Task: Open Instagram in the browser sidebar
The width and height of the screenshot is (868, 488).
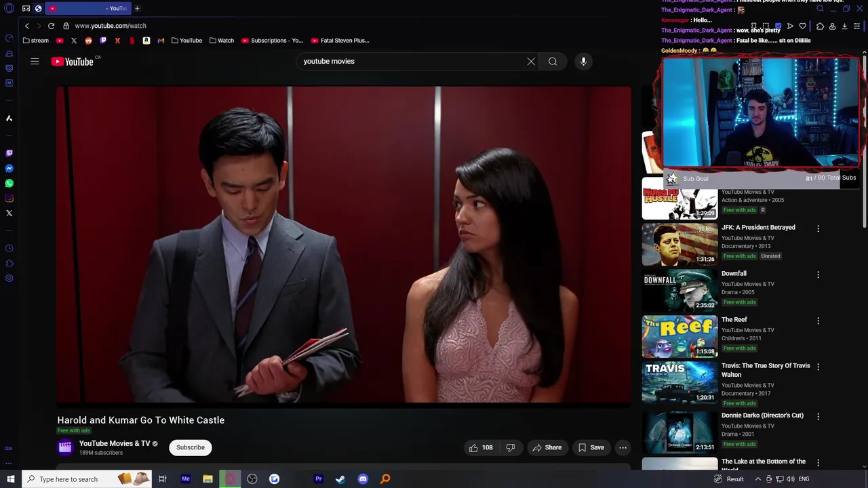Action: 9,198
